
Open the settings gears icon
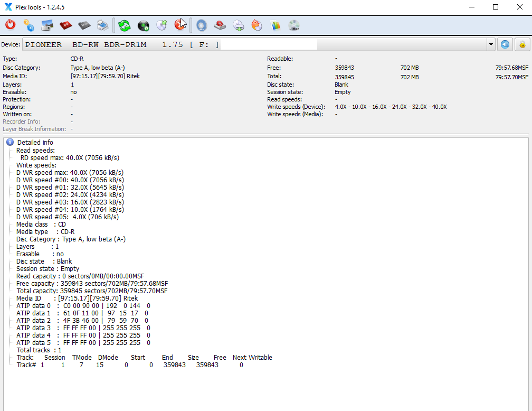[x=29, y=25]
